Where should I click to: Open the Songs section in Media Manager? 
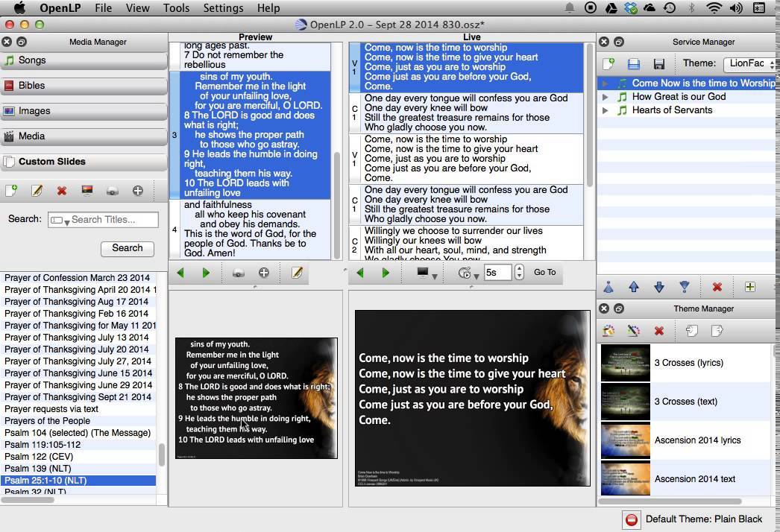coord(84,60)
